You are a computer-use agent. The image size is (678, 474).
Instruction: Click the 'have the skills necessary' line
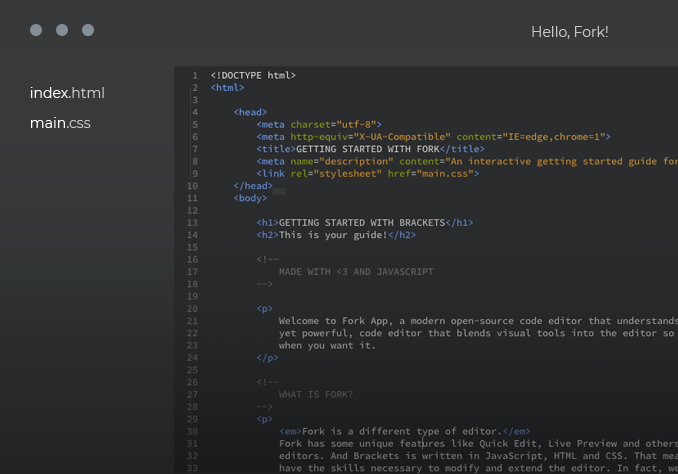coord(478,468)
